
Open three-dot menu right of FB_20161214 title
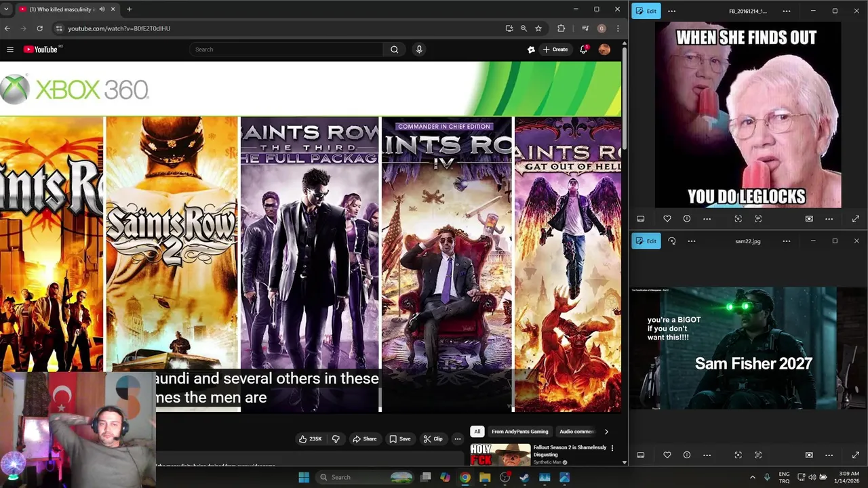tap(787, 11)
